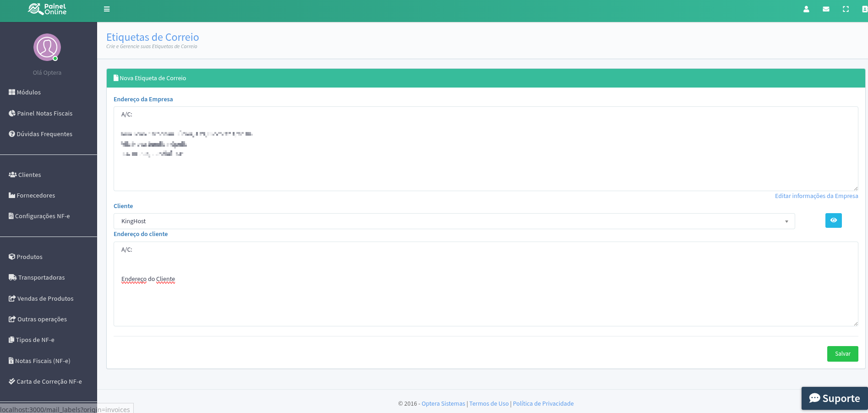Open Transportadoras in sidebar
This screenshot has height=413, width=868.
coord(41,278)
